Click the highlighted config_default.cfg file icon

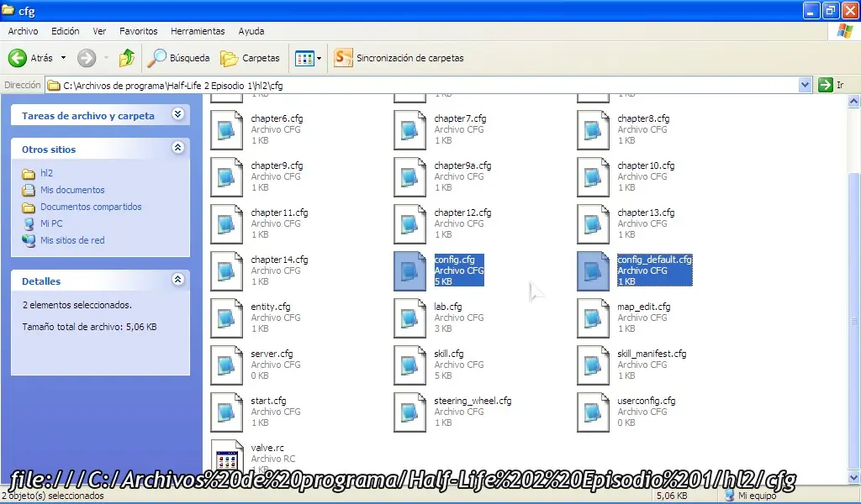point(593,271)
